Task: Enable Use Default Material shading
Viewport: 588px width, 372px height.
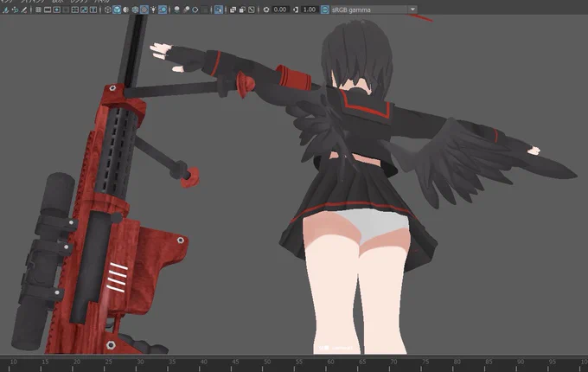Action: pyautogui.click(x=125, y=10)
